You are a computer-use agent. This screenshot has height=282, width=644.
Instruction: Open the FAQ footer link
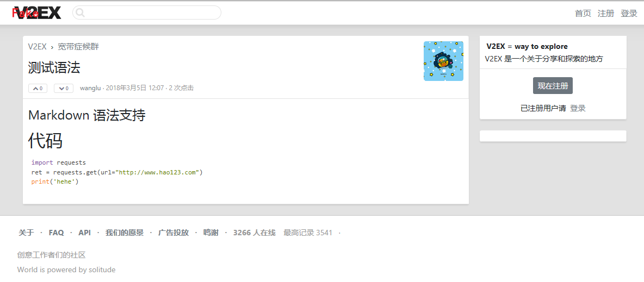pos(56,233)
